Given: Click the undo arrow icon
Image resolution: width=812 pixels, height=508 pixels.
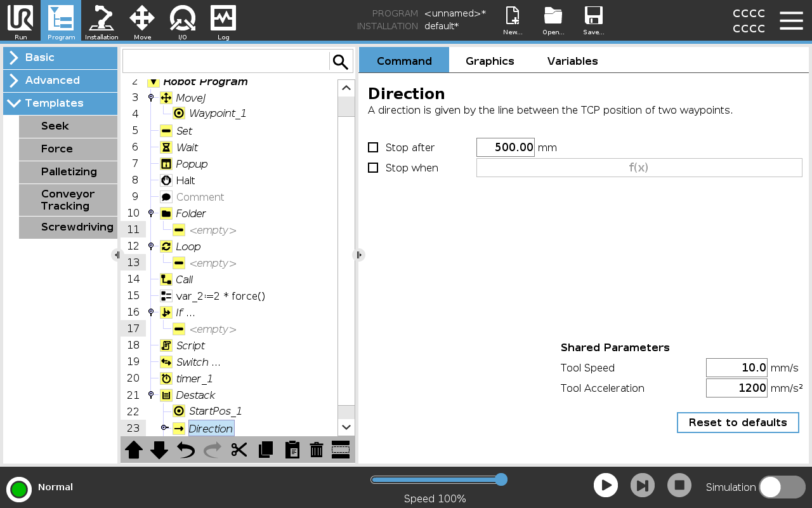Looking at the screenshot, I should [186, 450].
